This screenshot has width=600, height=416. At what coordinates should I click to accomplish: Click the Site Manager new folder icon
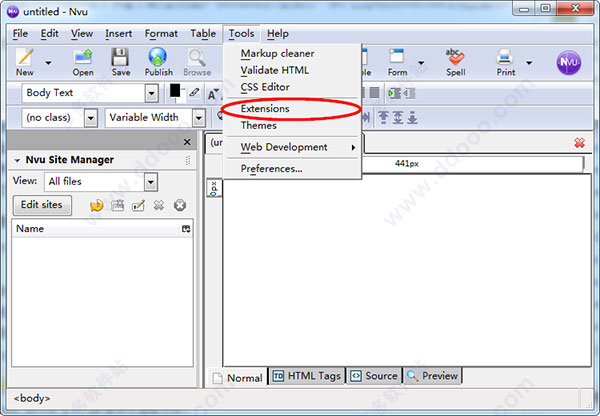(117, 206)
